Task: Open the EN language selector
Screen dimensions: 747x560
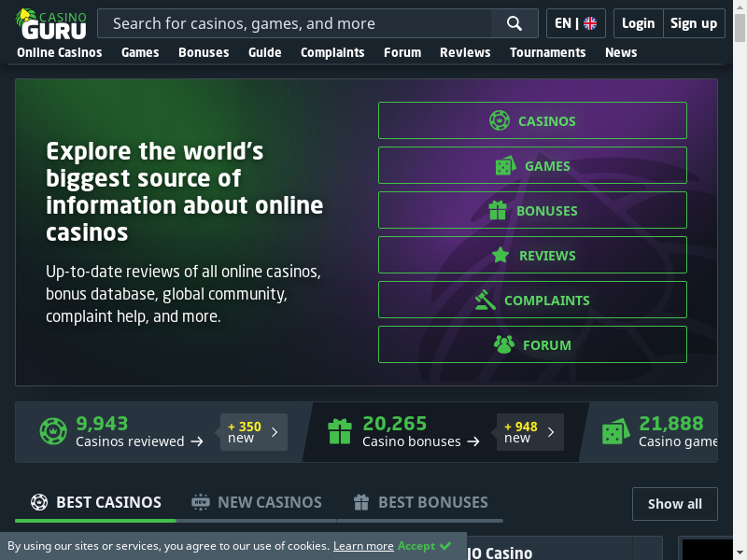Action: point(575,23)
